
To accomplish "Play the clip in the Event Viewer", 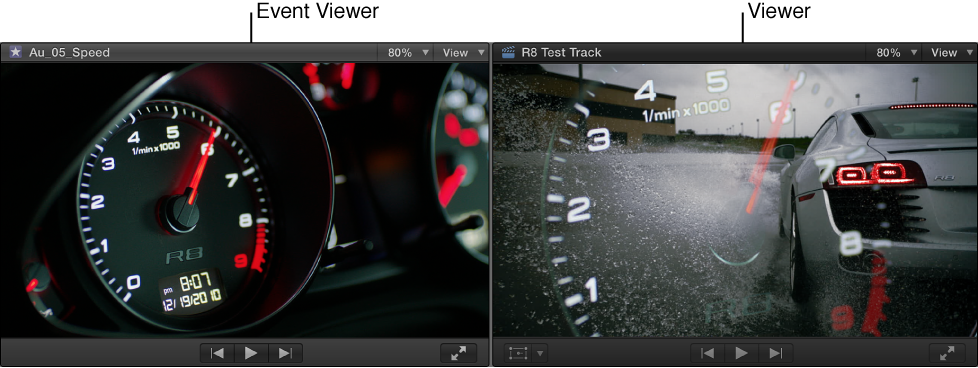I will coord(251,353).
